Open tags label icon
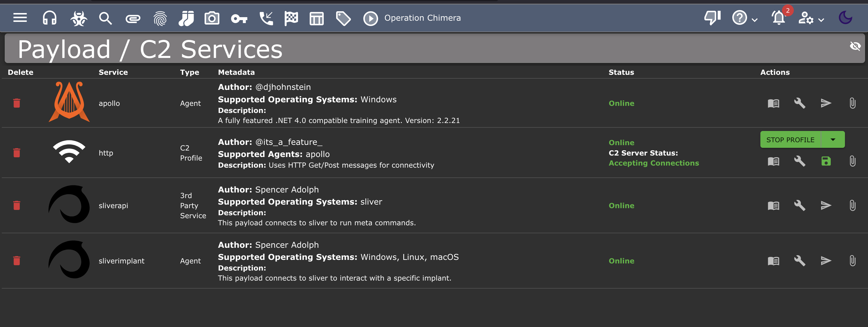This screenshot has height=327, width=868. (x=343, y=18)
